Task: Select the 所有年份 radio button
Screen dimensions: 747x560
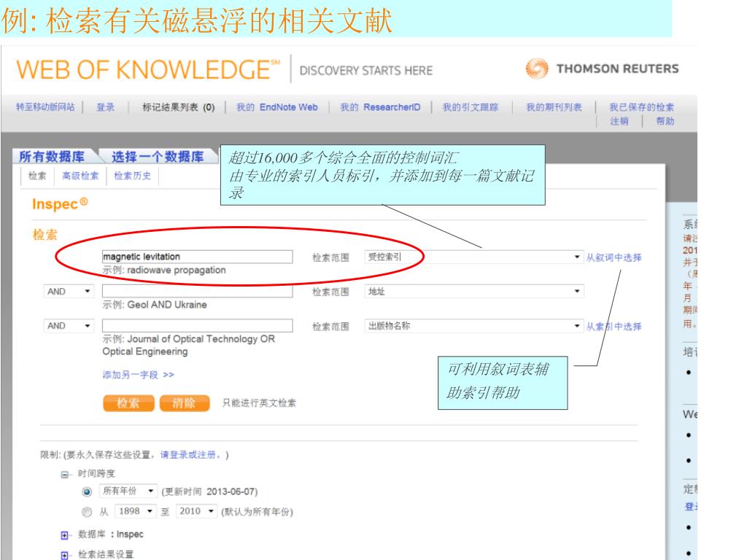Action: (87, 491)
